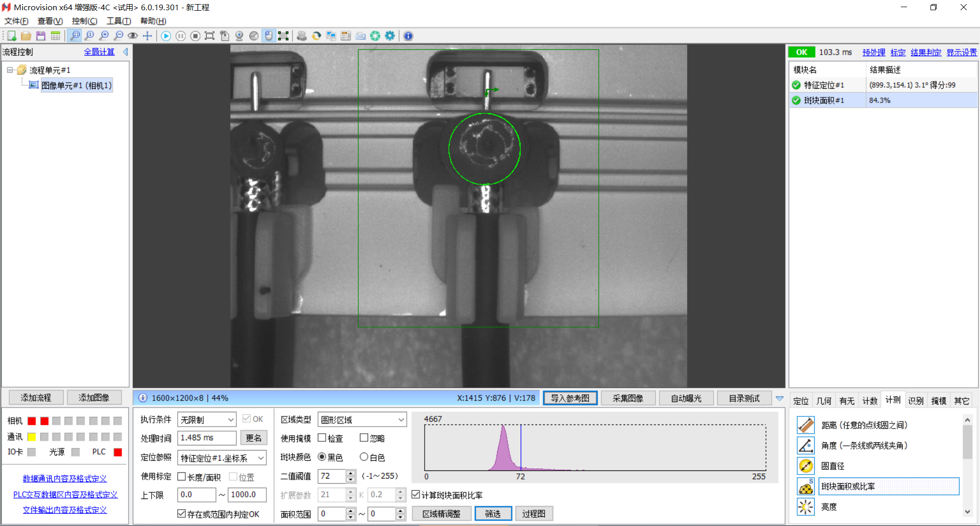Select the angle measurement tool icon
Image resolution: width=980 pixels, height=526 pixels.
coord(805,445)
